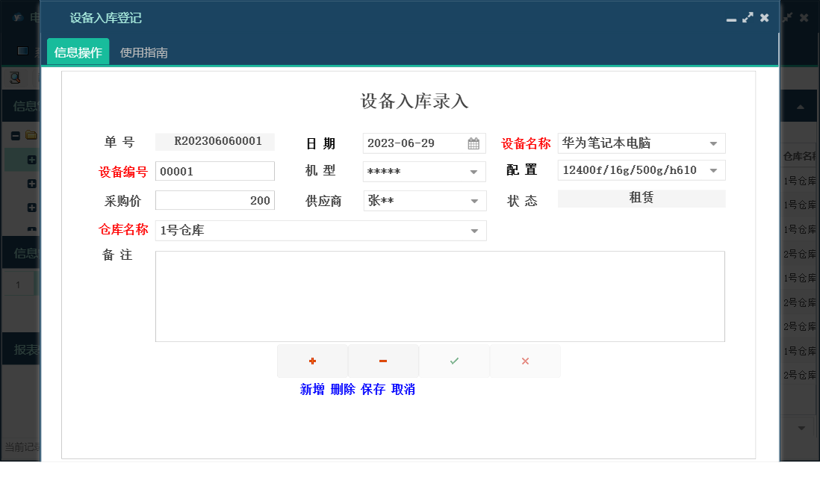Expand a tree node via its plus icon
This screenshot has width=820, height=504.
[x=31, y=160]
